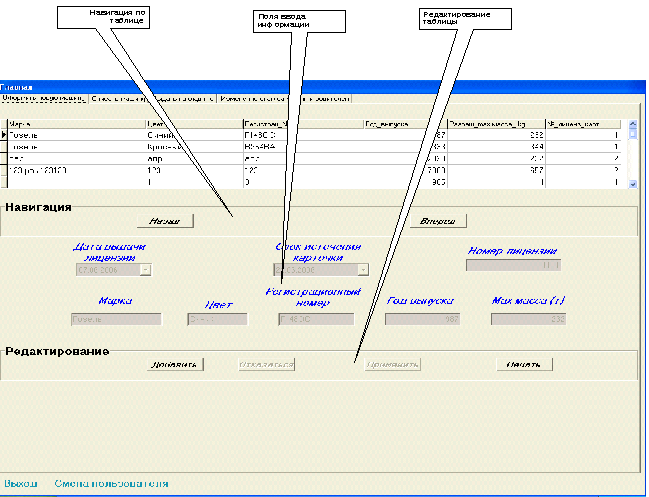Screen dimensions: 649x497
Task: Click the registration number column header
Action: pyautogui.click(x=303, y=124)
